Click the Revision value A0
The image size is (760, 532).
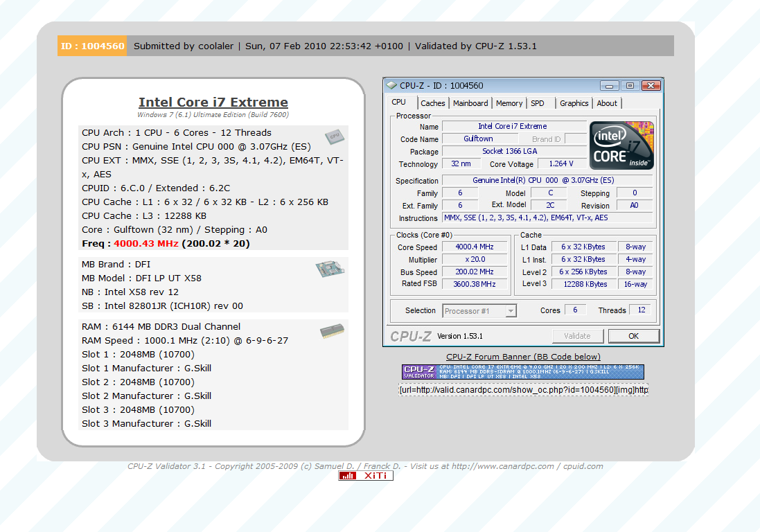634,206
